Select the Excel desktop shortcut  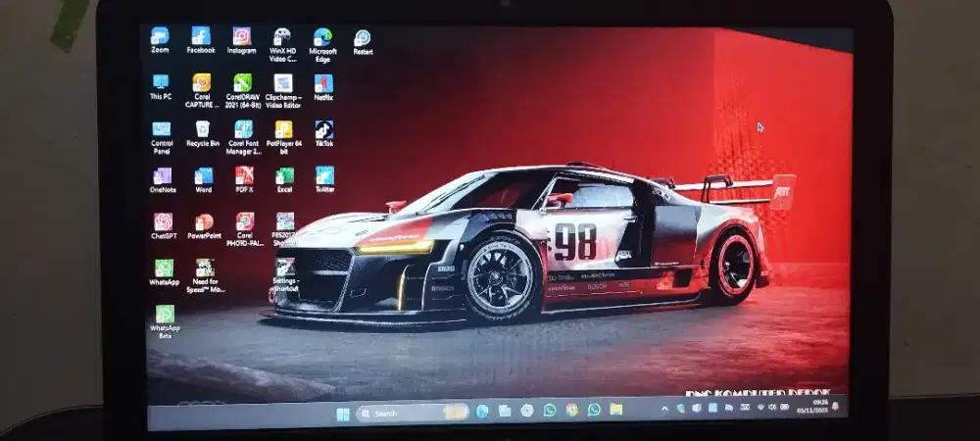[x=284, y=176]
